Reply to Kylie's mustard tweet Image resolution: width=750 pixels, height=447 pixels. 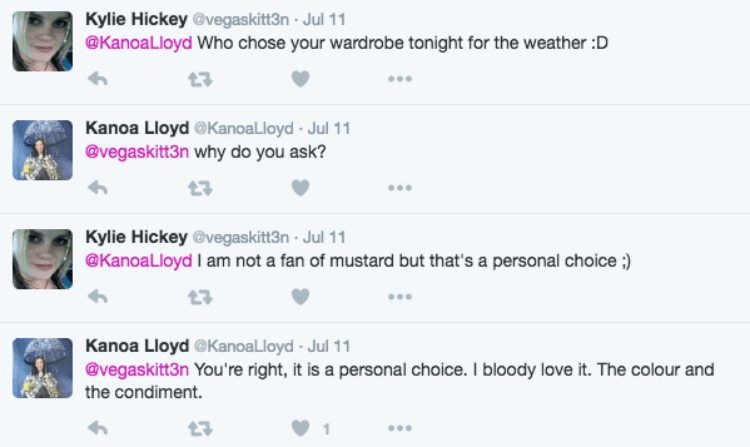(x=98, y=296)
